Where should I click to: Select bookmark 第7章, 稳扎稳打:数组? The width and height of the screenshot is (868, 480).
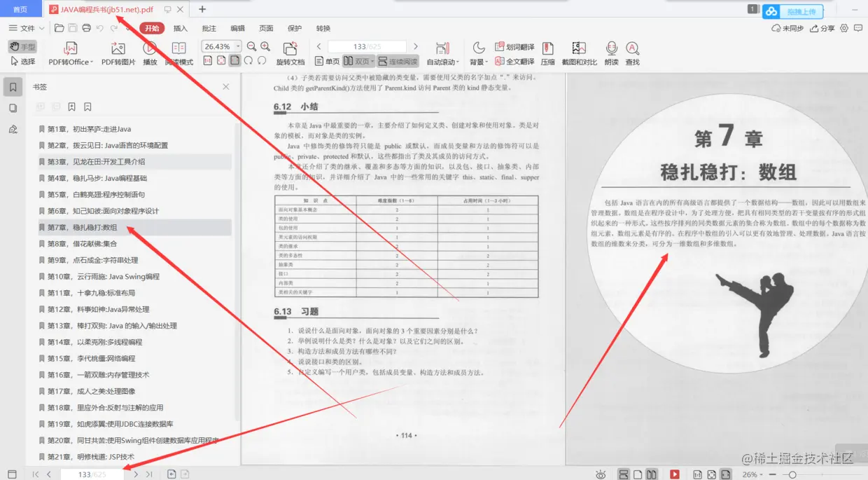click(x=134, y=227)
